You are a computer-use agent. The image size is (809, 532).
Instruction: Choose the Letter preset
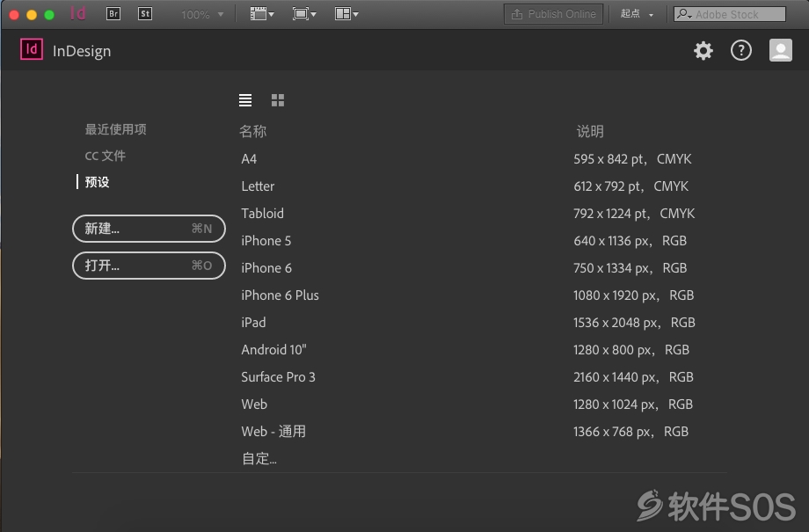(x=258, y=186)
